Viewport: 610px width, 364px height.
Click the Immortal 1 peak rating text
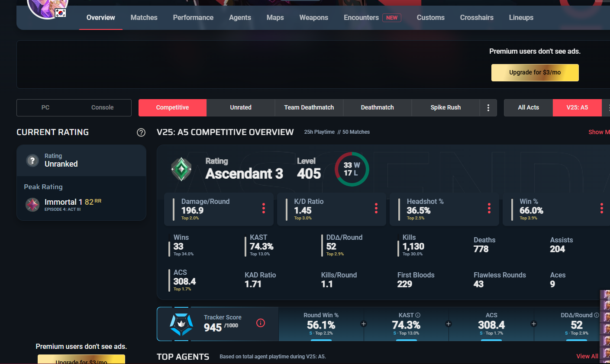coord(64,202)
